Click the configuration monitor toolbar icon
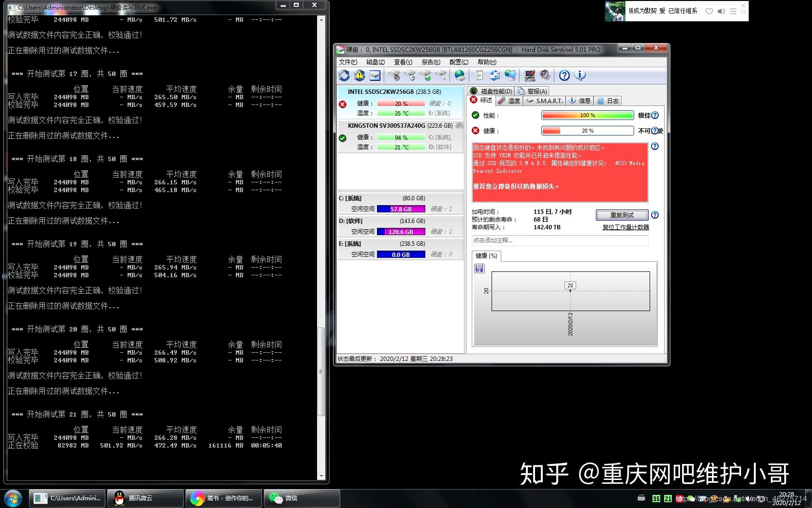 (x=530, y=75)
